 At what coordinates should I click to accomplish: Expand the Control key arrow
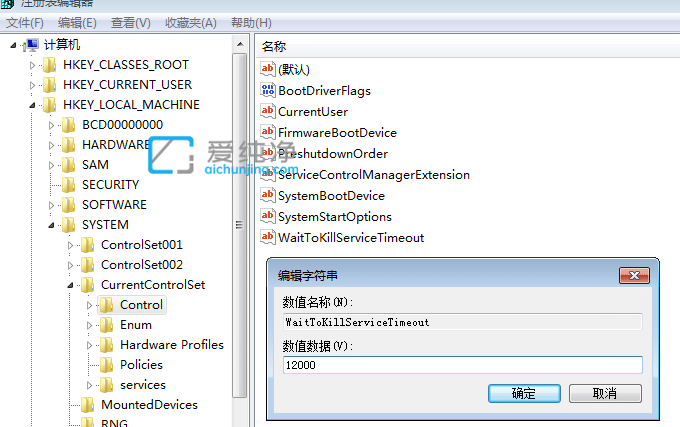click(x=90, y=305)
